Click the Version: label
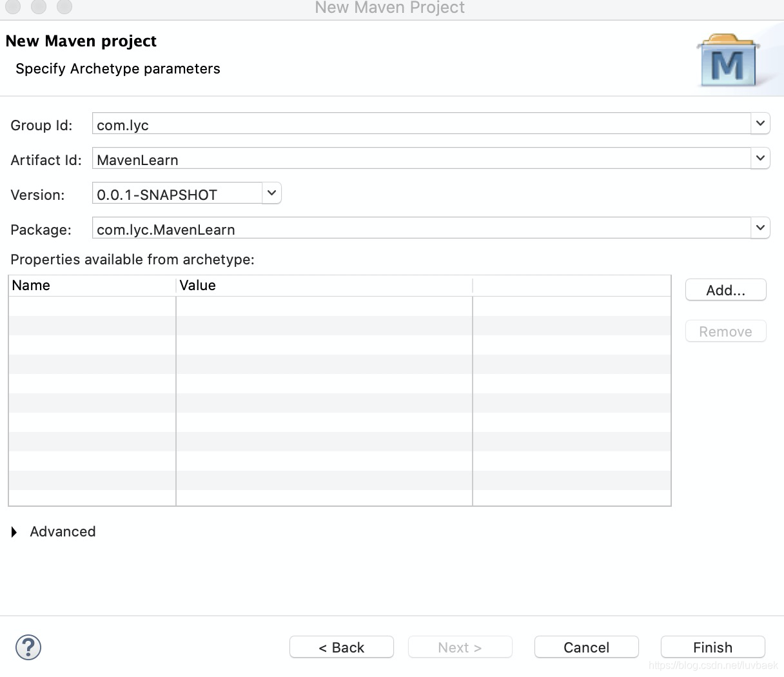784x677 pixels. tap(37, 195)
